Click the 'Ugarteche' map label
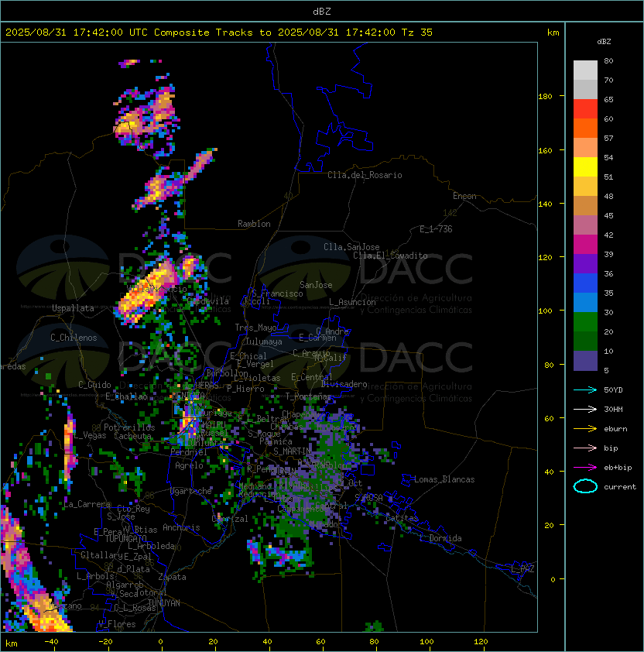Screen dimensions: 644x652 pyautogui.click(x=191, y=491)
